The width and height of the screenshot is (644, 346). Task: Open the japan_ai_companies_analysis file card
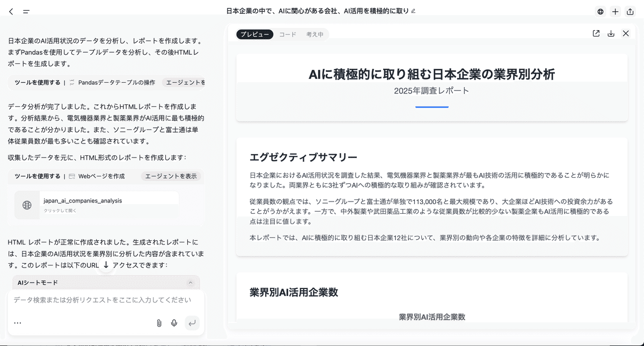pos(97,205)
